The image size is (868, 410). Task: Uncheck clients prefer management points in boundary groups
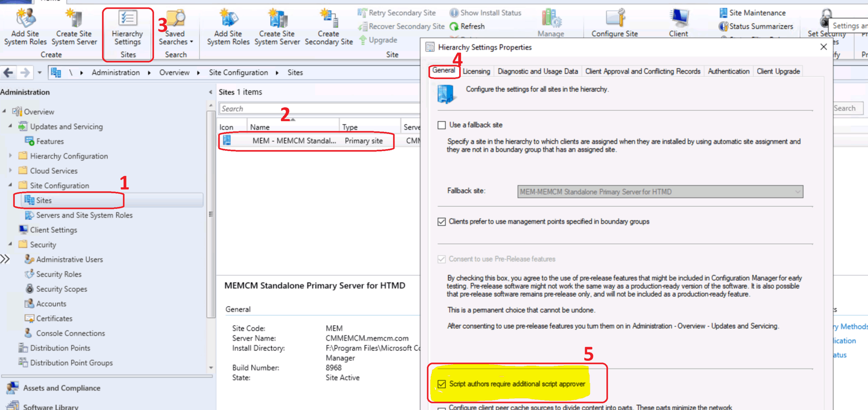(442, 222)
